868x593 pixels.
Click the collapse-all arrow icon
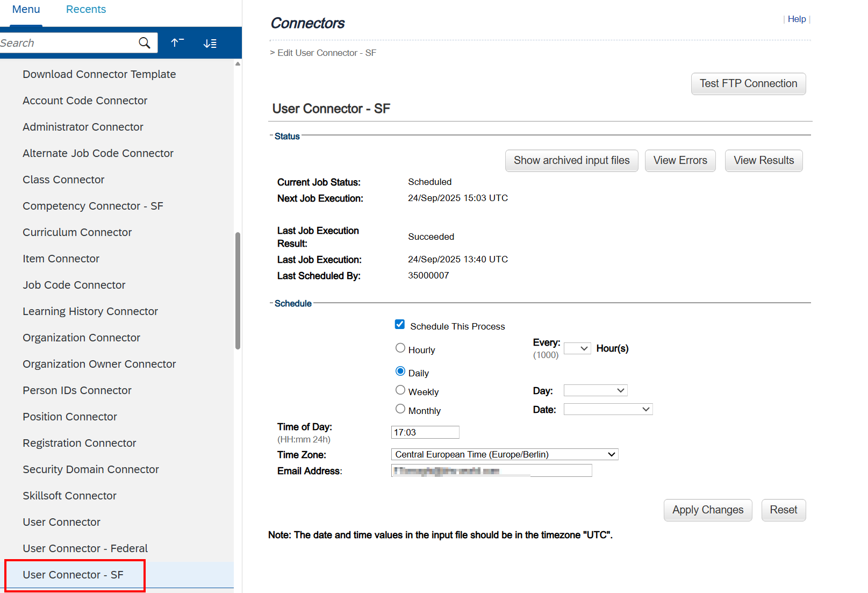click(x=177, y=43)
